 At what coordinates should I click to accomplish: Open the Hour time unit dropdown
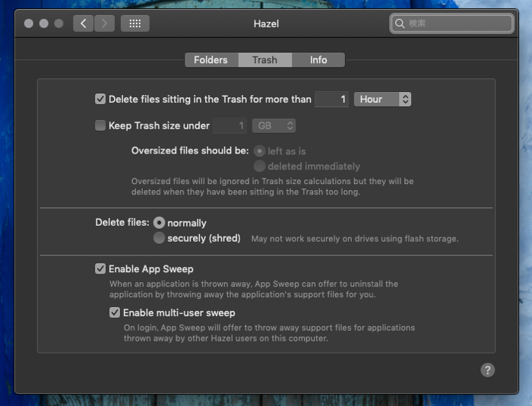coord(382,99)
